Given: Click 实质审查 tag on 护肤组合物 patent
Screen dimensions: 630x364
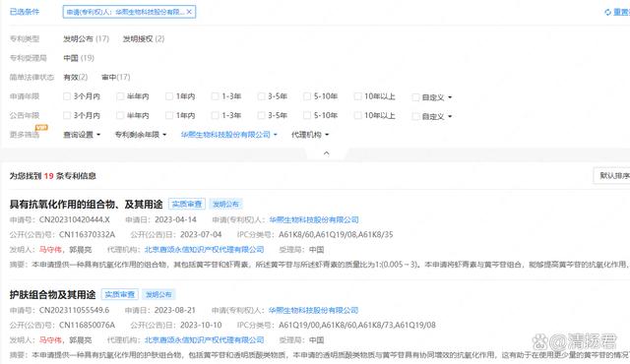Looking at the screenshot, I should click(120, 294).
